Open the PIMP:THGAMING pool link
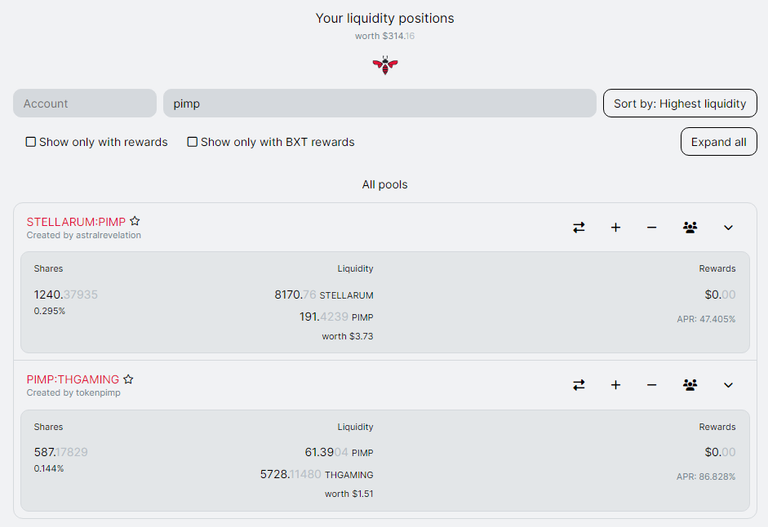 [72, 380]
